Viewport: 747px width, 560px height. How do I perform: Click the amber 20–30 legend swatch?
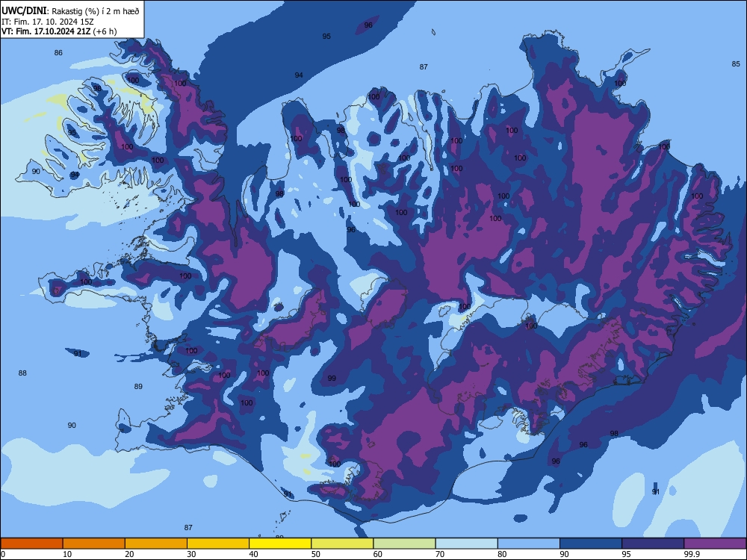[156, 544]
